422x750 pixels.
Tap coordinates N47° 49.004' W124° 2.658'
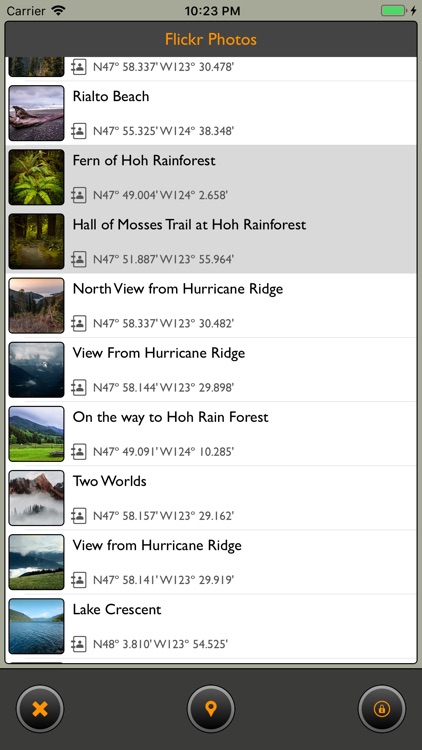pos(160,195)
